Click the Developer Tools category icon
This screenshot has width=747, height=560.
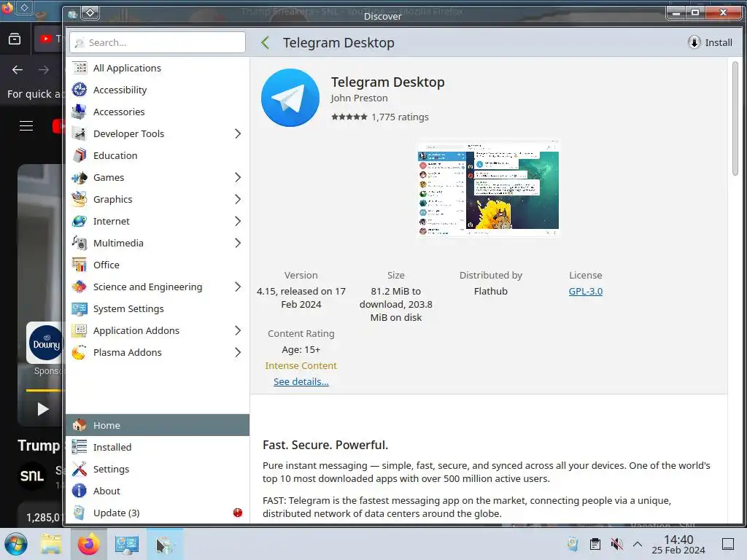pyautogui.click(x=79, y=134)
